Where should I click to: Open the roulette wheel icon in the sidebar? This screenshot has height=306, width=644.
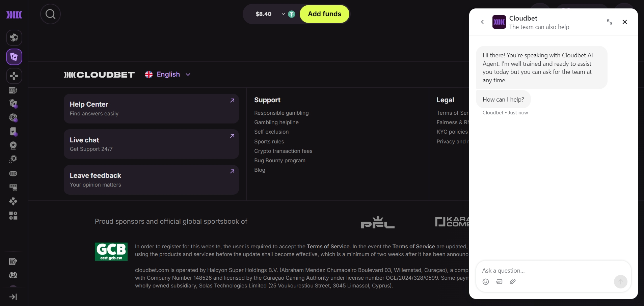(x=13, y=118)
